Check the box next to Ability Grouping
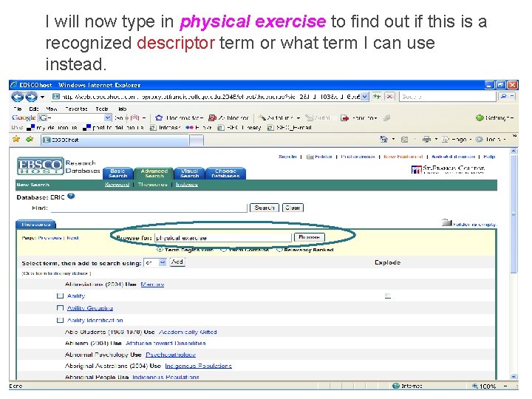This screenshot has height=399, width=532. coord(60,307)
